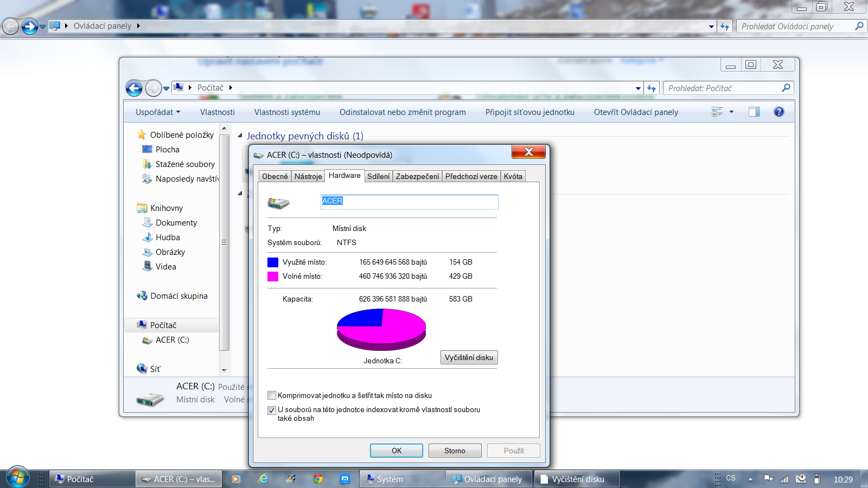
Task: Go back in Ovládací panely window
Action: (x=10, y=26)
